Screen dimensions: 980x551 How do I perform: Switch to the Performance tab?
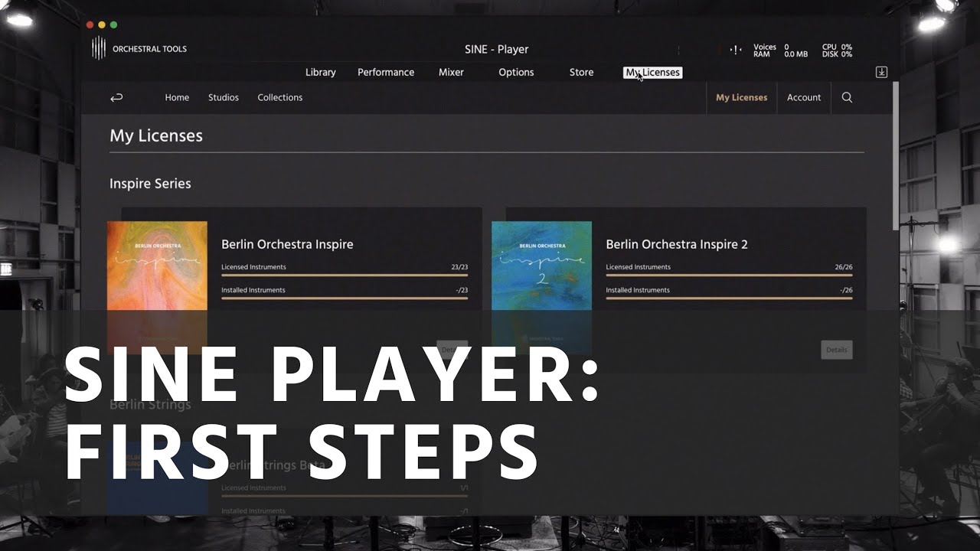[x=386, y=72]
